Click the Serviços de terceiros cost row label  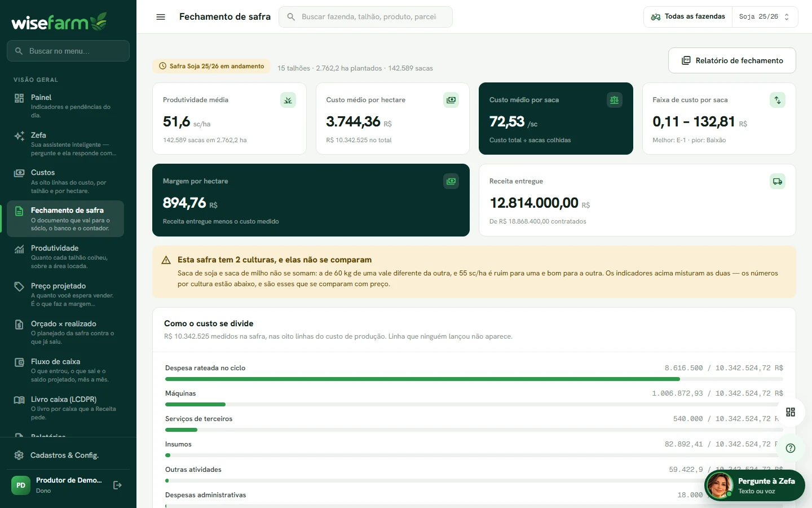[198, 419]
